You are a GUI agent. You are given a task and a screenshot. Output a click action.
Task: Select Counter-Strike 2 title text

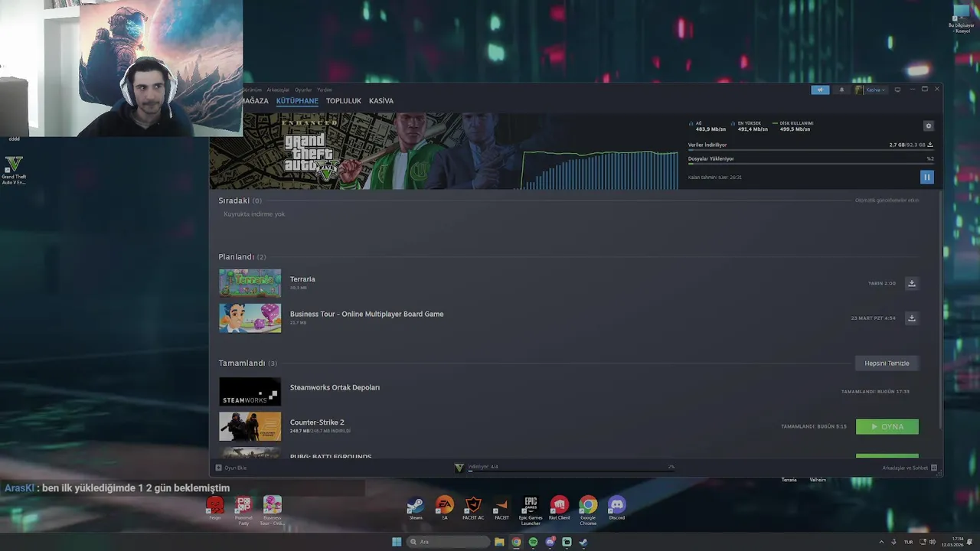pyautogui.click(x=317, y=422)
